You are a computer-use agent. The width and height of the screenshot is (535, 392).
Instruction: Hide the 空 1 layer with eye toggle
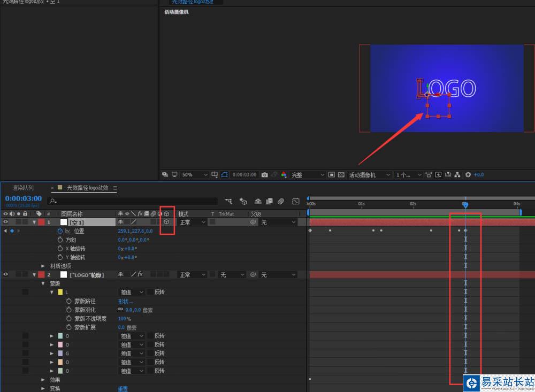(x=5, y=222)
